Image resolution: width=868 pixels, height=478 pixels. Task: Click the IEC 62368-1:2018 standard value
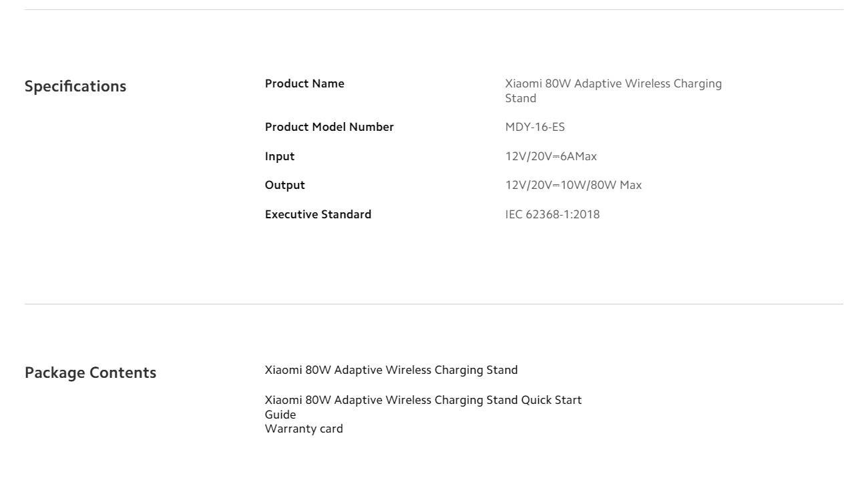click(552, 214)
